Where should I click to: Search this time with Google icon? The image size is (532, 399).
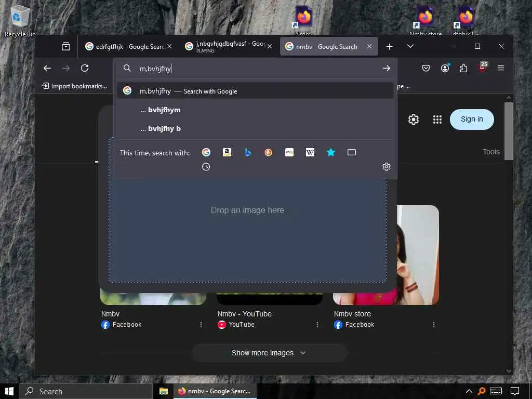[206, 152]
